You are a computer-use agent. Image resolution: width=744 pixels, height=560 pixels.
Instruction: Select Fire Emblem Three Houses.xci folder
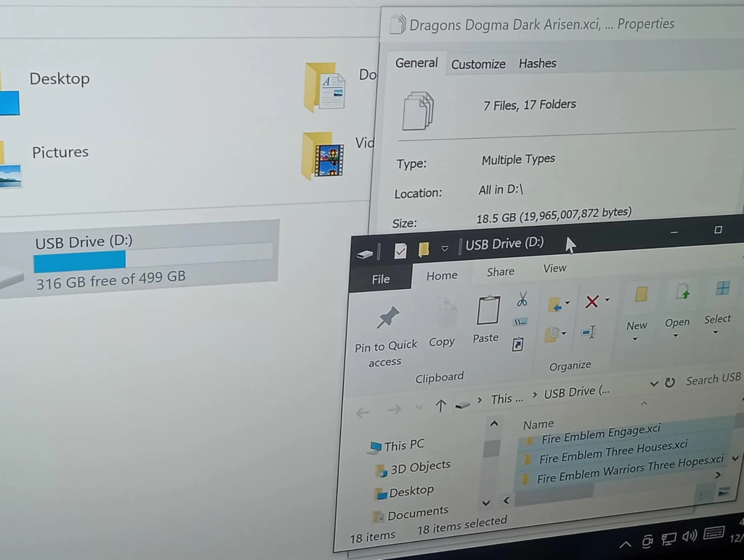coord(613,453)
